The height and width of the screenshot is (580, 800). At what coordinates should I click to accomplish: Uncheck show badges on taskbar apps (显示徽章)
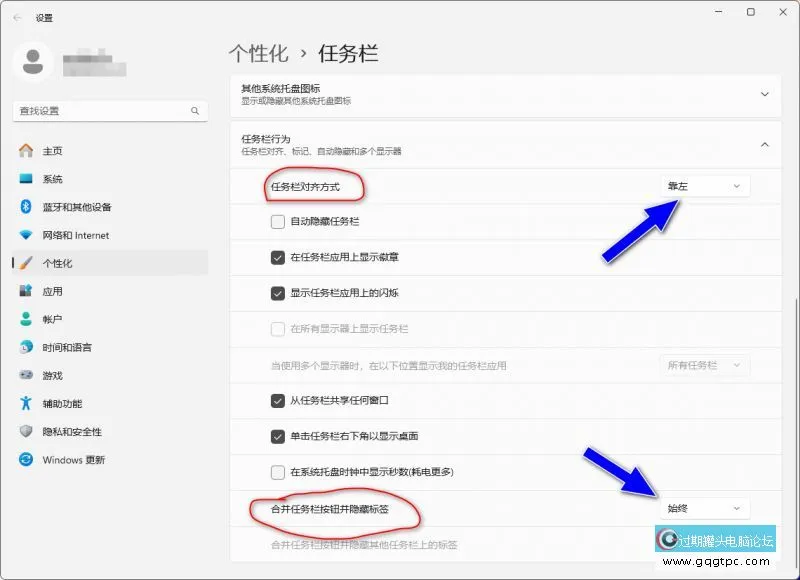pos(278,257)
